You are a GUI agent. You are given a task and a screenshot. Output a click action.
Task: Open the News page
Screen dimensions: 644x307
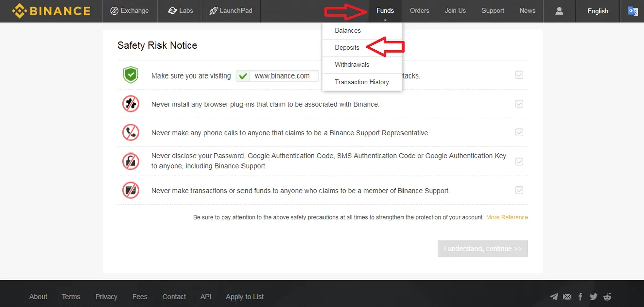tap(528, 11)
